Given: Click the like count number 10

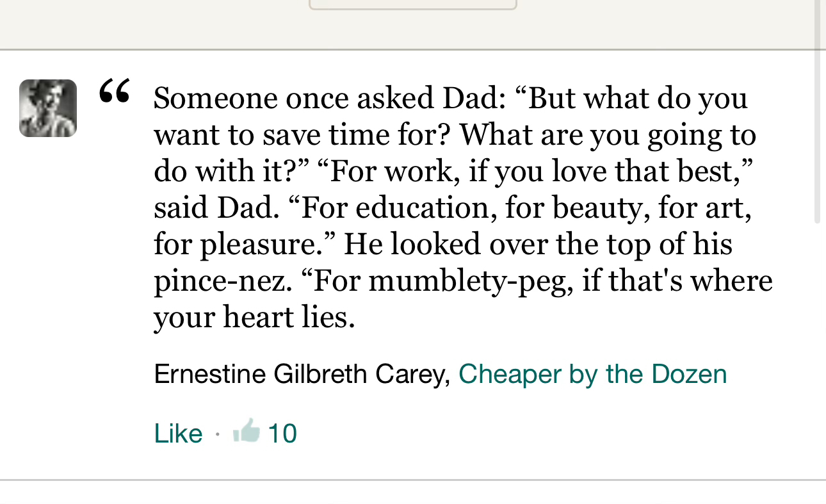Looking at the screenshot, I should 282,434.
